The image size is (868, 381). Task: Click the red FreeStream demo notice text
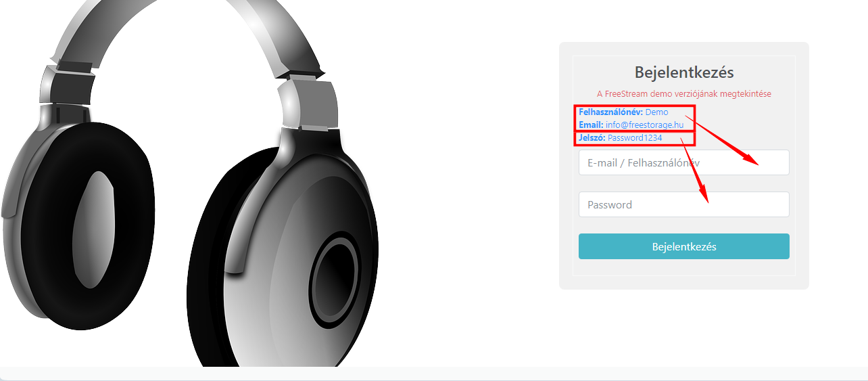(684, 93)
